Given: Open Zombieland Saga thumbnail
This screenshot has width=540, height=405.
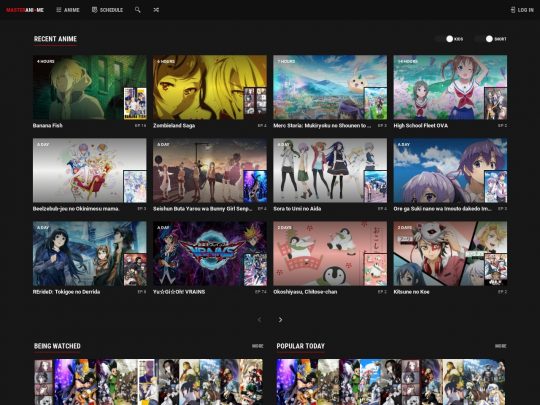Looking at the screenshot, I should pyautogui.click(x=210, y=87).
